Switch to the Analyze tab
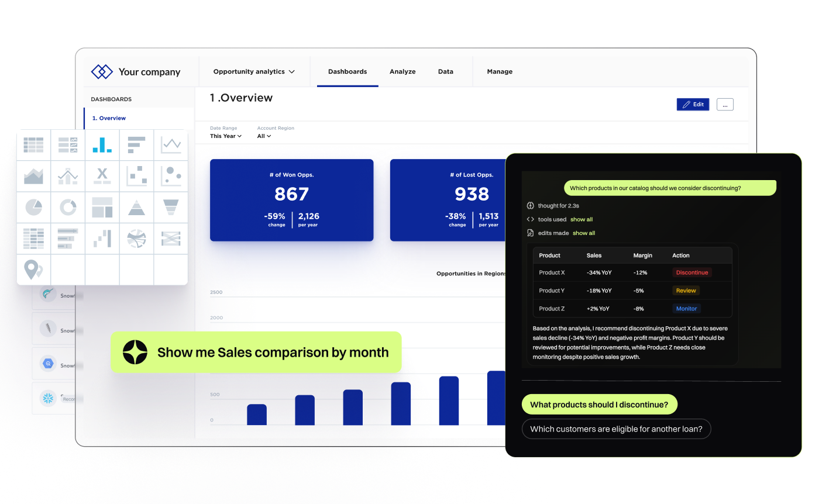Screen dimensions: 819x504 (x=402, y=71)
